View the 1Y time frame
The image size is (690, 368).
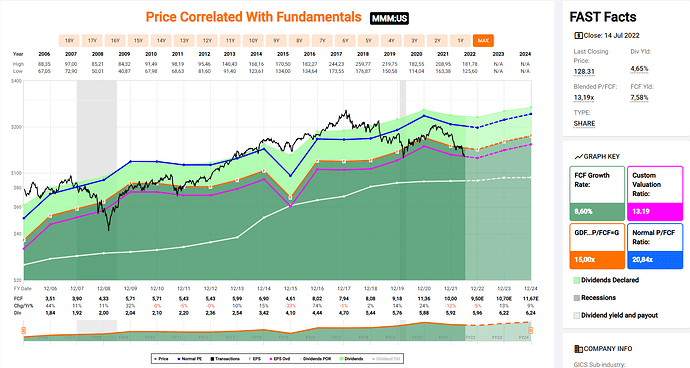[x=460, y=40]
